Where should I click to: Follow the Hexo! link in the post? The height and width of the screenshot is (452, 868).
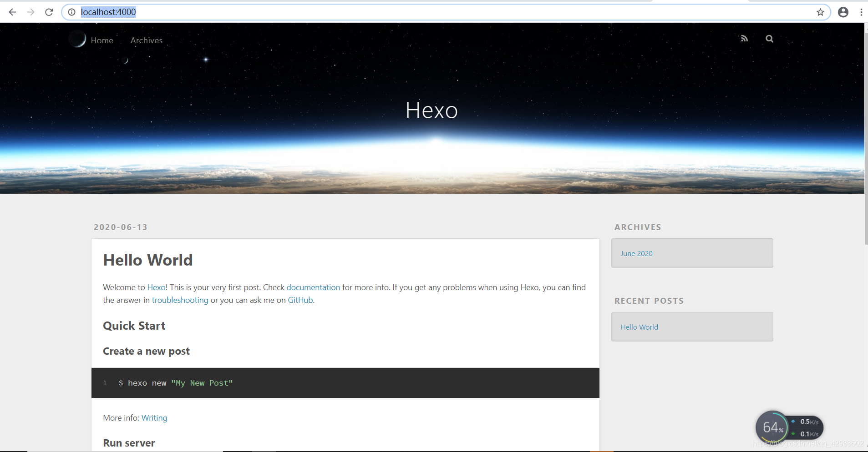(x=157, y=287)
